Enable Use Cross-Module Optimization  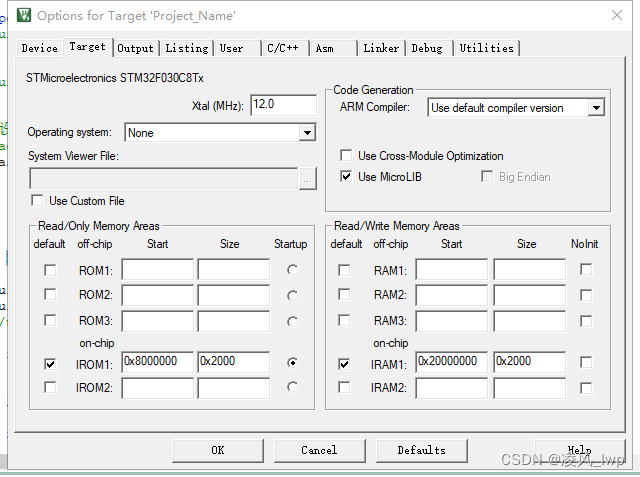click(346, 155)
